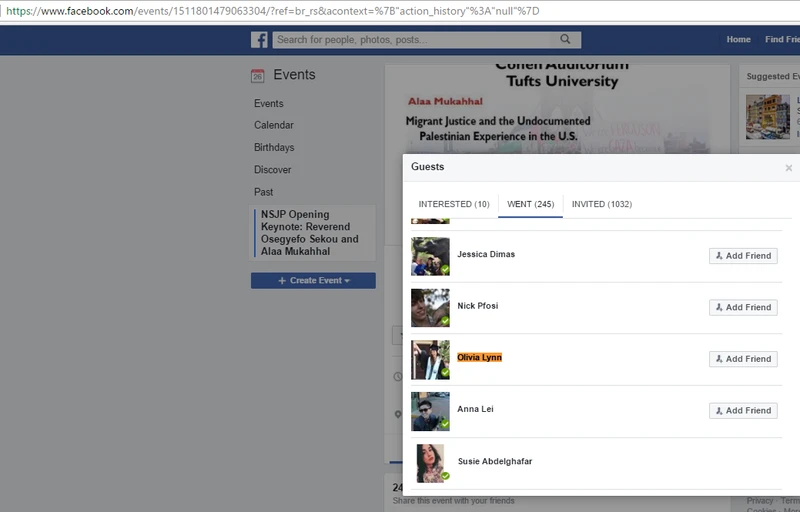Click the browser address bar URL

[x=272, y=11]
